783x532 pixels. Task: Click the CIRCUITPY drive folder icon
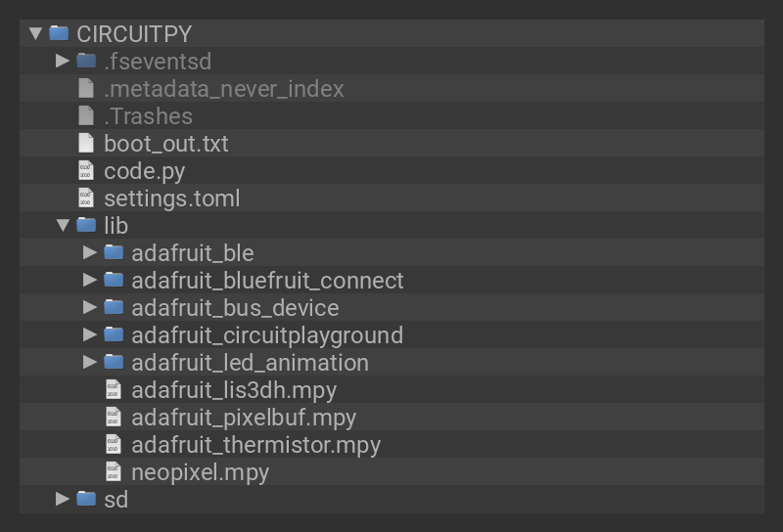point(59,33)
